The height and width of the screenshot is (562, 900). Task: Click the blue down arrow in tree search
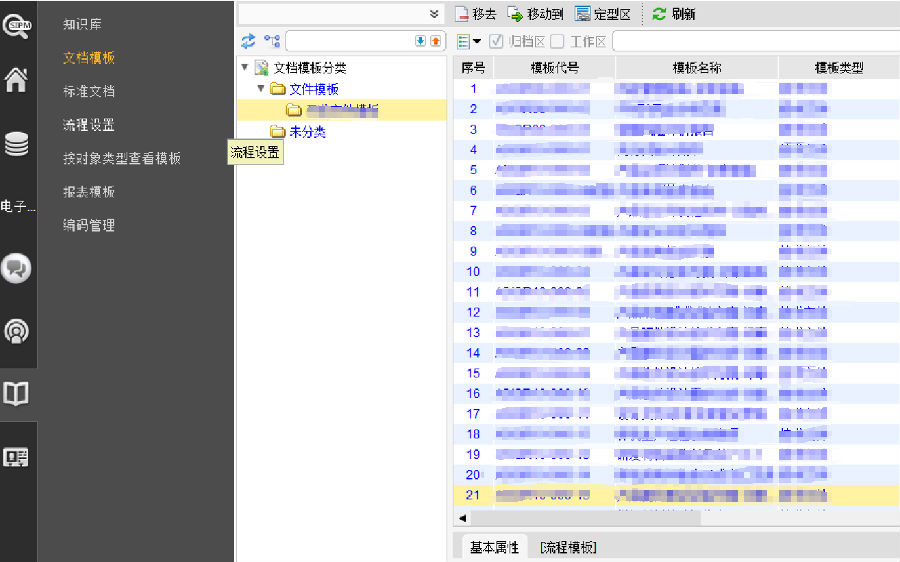420,41
